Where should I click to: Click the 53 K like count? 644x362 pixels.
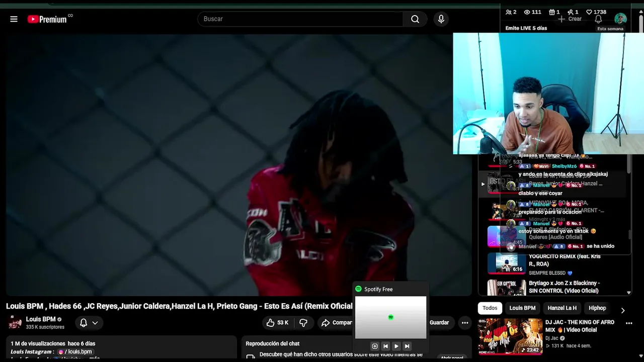click(283, 323)
